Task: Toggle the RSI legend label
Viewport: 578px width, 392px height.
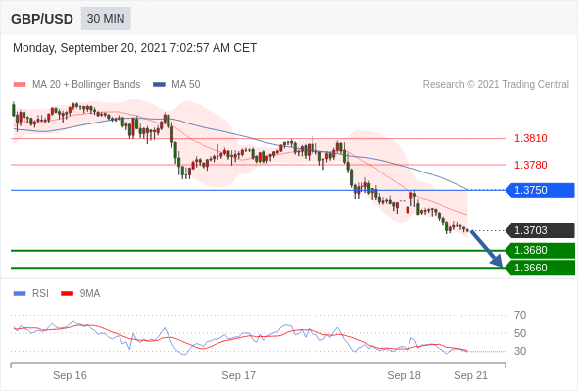Action: point(40,294)
